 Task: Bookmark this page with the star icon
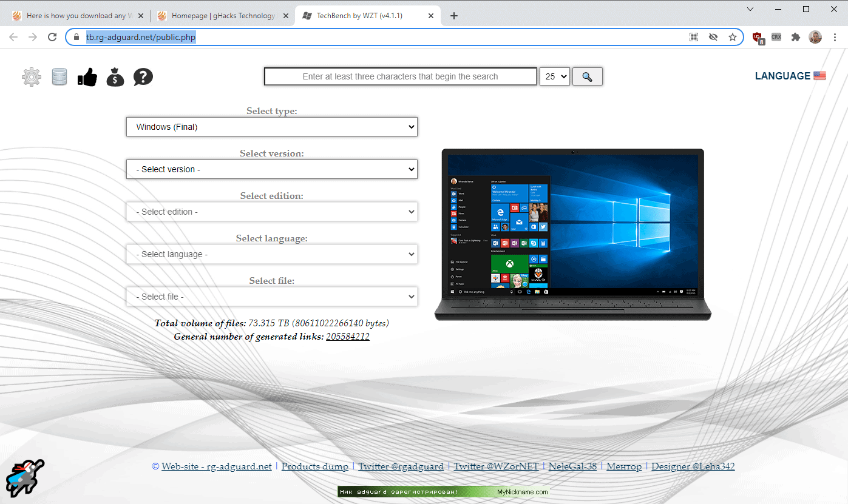click(x=733, y=37)
